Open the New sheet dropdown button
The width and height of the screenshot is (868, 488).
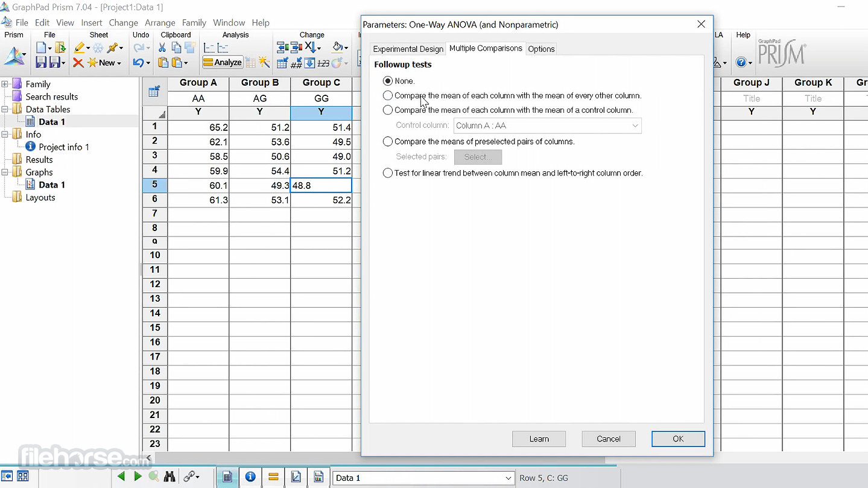click(104, 62)
